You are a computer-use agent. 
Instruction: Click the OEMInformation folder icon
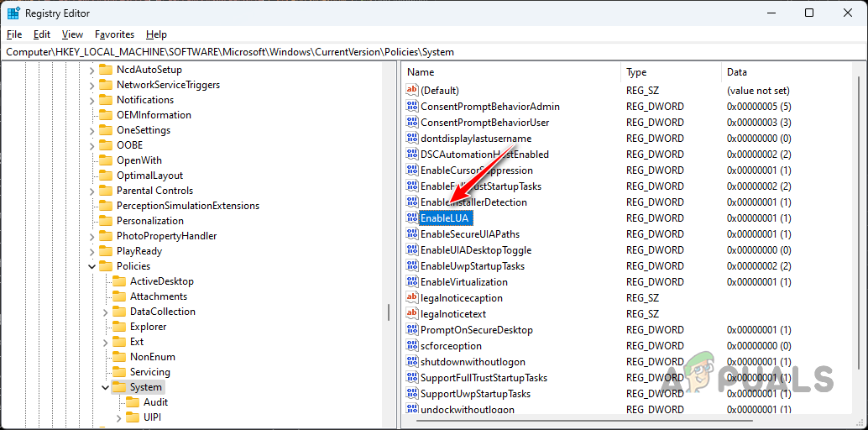click(106, 115)
